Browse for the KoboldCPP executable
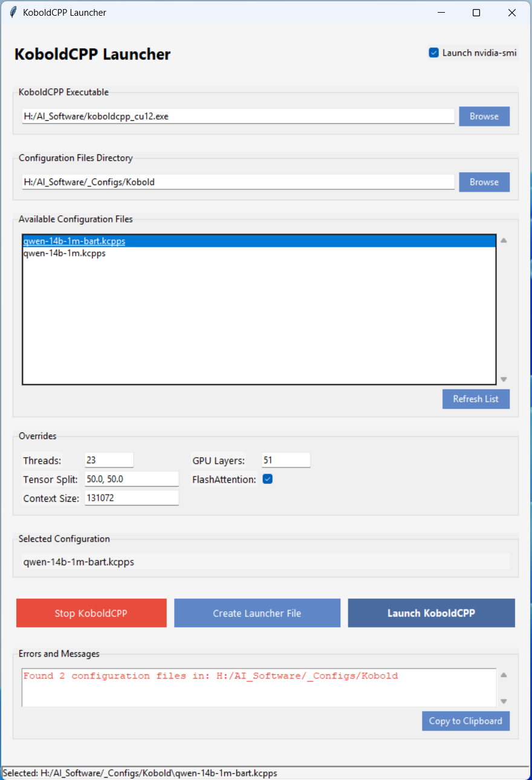This screenshot has height=780, width=532. click(x=484, y=116)
